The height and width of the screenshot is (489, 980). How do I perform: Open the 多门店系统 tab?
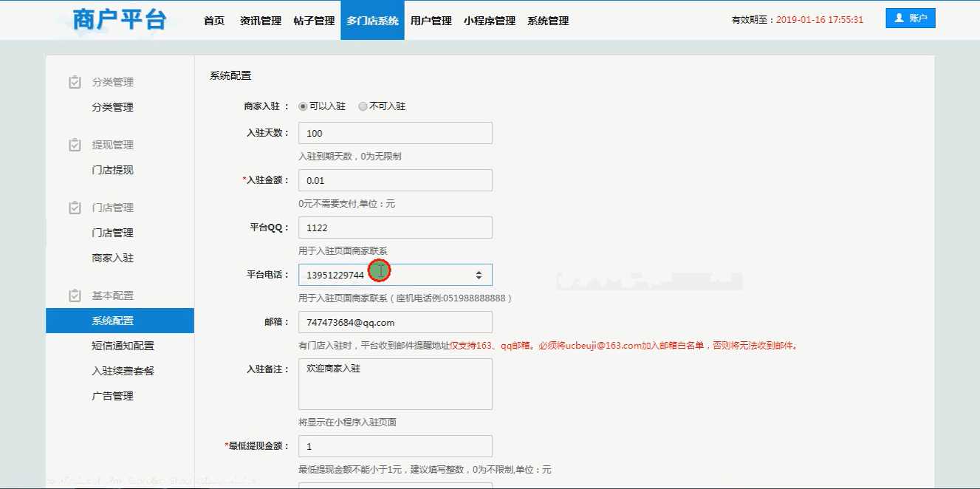click(372, 21)
